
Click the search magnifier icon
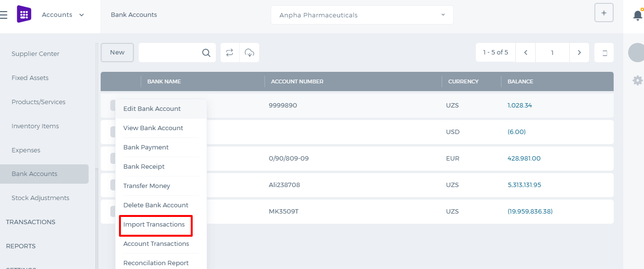click(x=206, y=53)
